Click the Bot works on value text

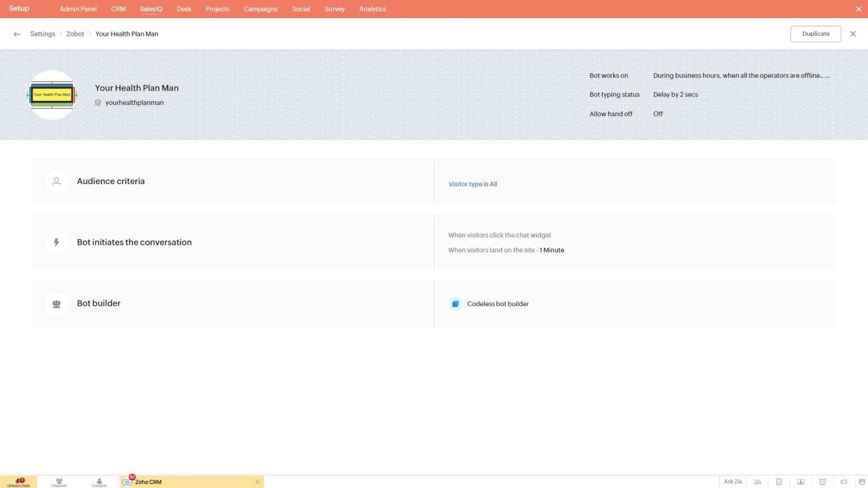click(741, 75)
